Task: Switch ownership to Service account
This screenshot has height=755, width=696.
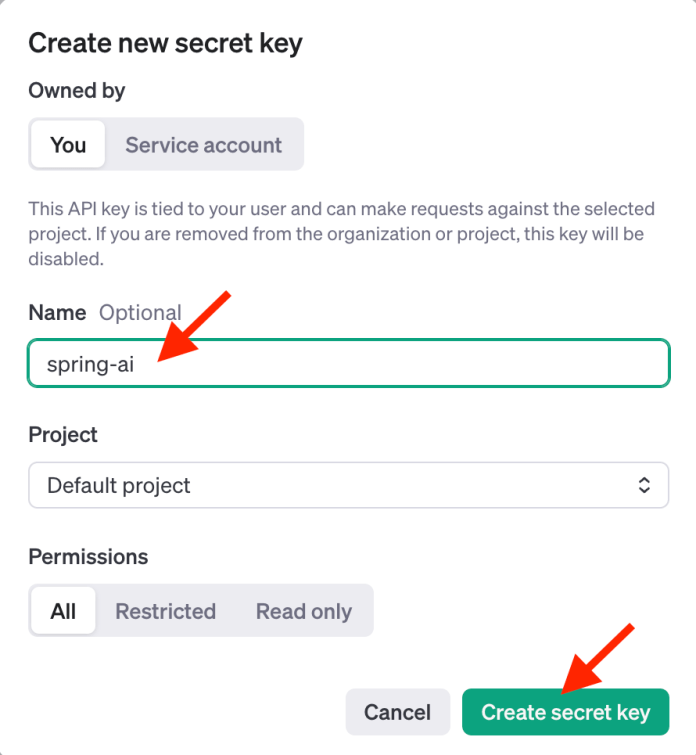Action: point(203,145)
